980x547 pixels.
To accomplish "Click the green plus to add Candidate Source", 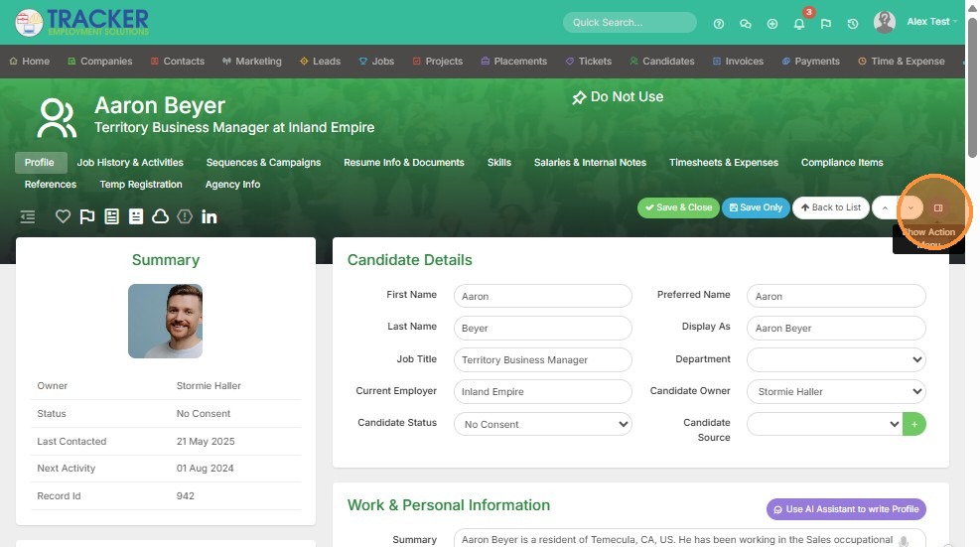I will coord(914,425).
